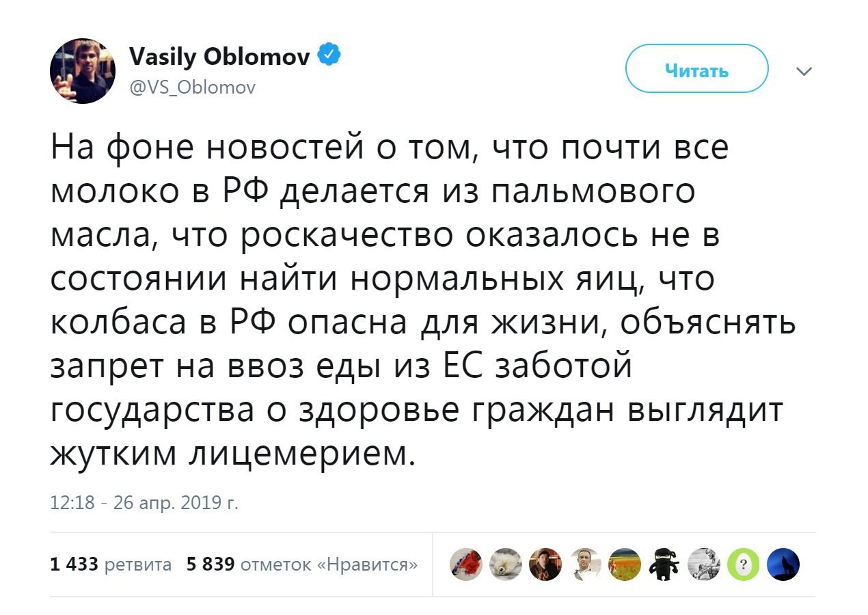Viewport: 868px width, 615px height.
Task: Click the tweet timestamp 12:18 - 26 апр. 2019
Action: pos(144,504)
